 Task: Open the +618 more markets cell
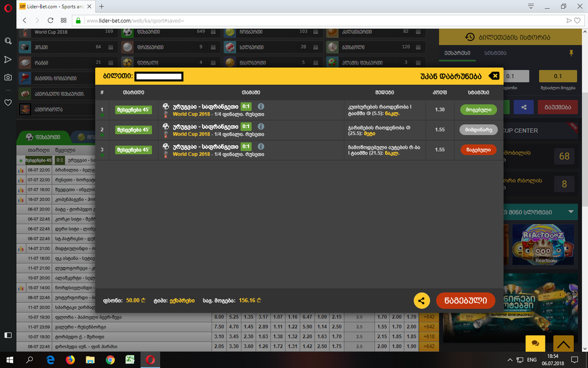(428, 336)
